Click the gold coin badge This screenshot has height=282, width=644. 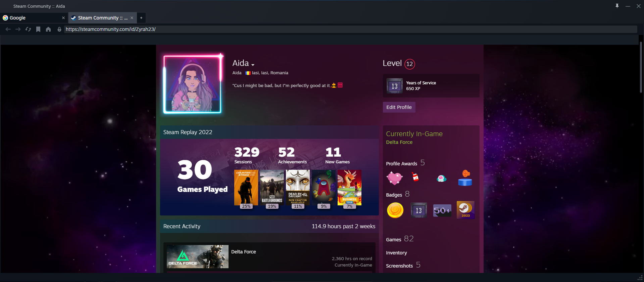tap(395, 210)
